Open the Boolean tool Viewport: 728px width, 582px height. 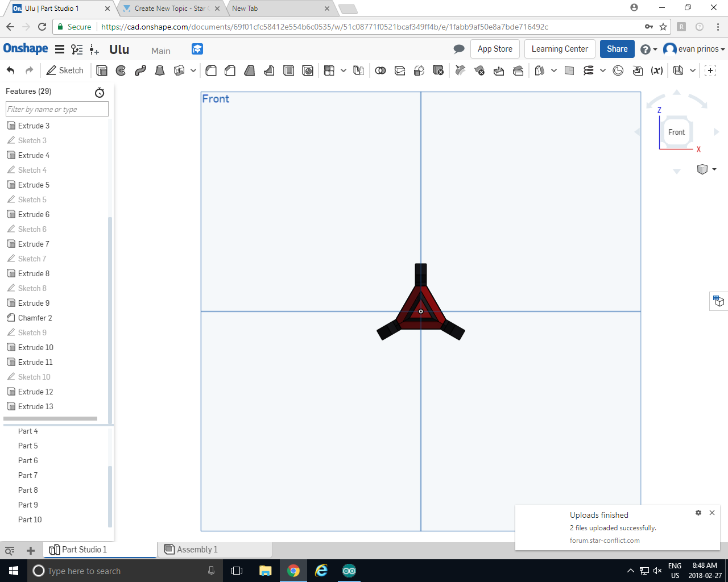tap(381, 70)
